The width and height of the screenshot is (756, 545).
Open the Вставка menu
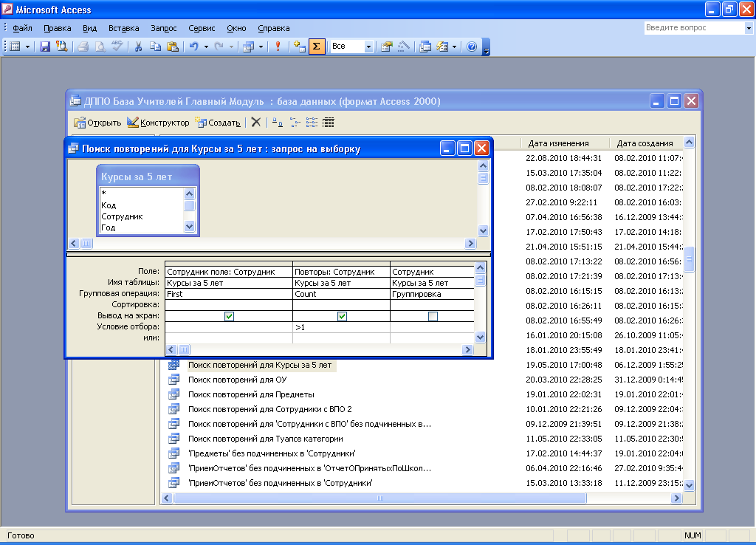coord(123,28)
